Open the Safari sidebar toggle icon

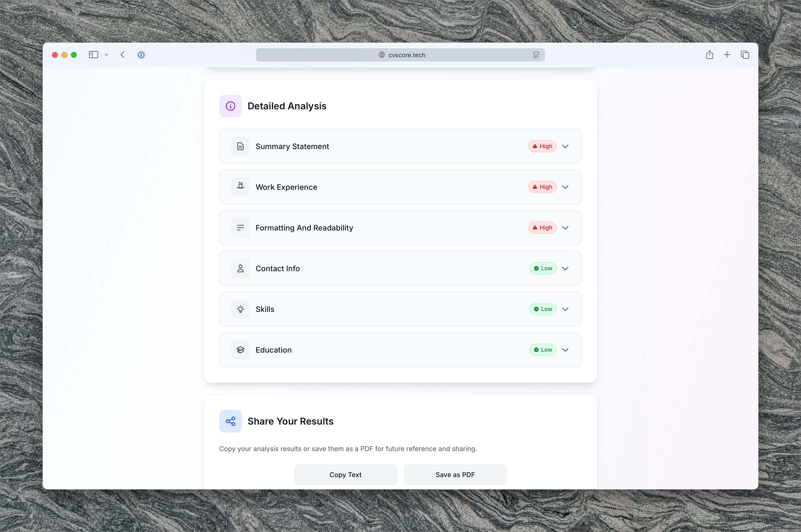93,55
